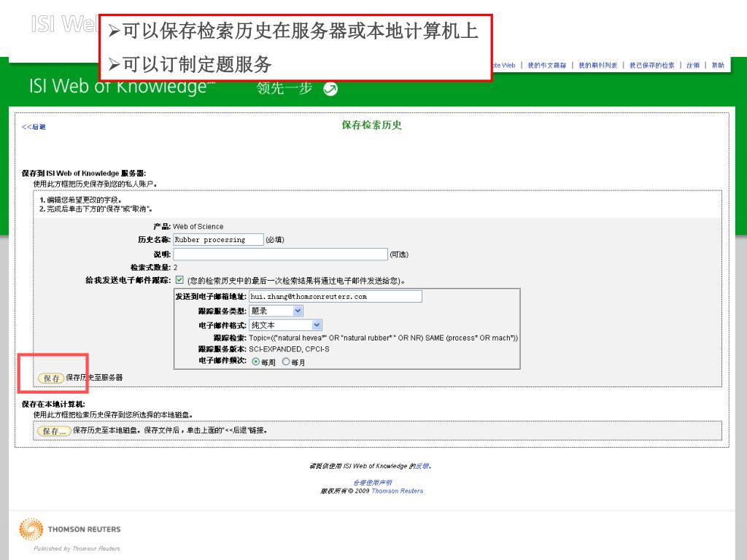Screen dimensions: 747x560
Task: Click the 发送到电子邮箱地址 email address field
Action: (x=336, y=296)
